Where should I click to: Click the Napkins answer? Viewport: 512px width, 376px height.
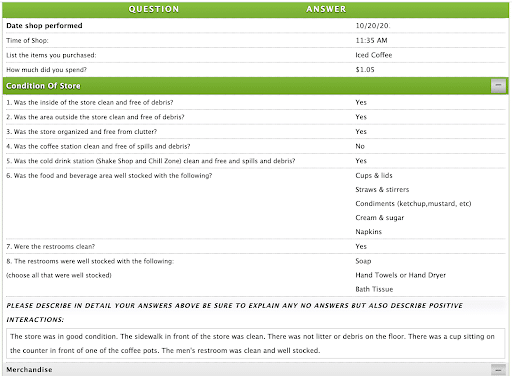(x=369, y=232)
